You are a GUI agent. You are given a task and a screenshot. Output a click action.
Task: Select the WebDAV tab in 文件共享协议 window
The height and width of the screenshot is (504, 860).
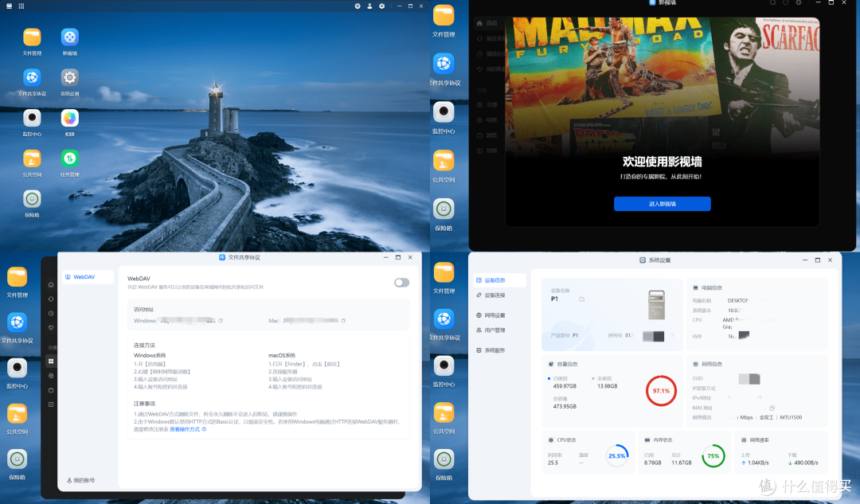88,277
